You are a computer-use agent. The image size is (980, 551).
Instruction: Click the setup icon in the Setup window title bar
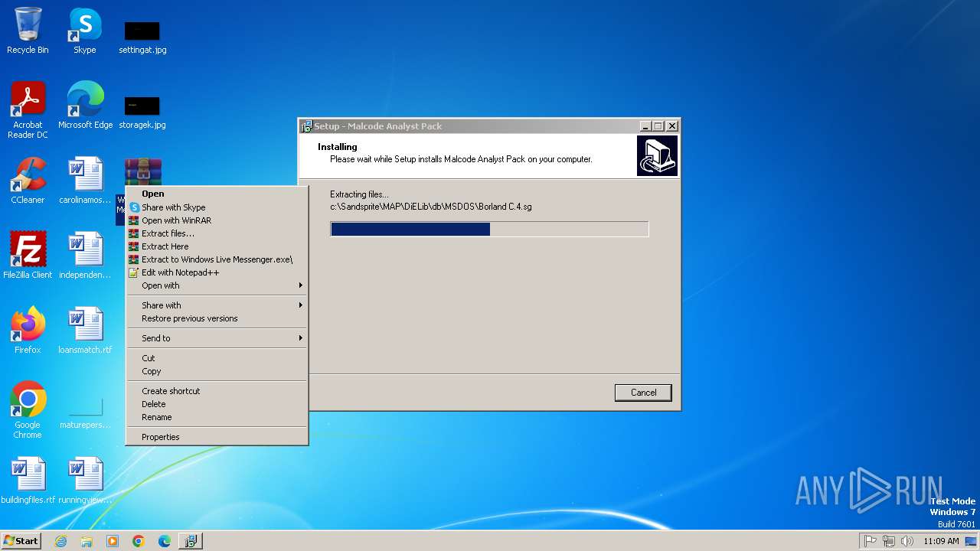click(x=307, y=126)
